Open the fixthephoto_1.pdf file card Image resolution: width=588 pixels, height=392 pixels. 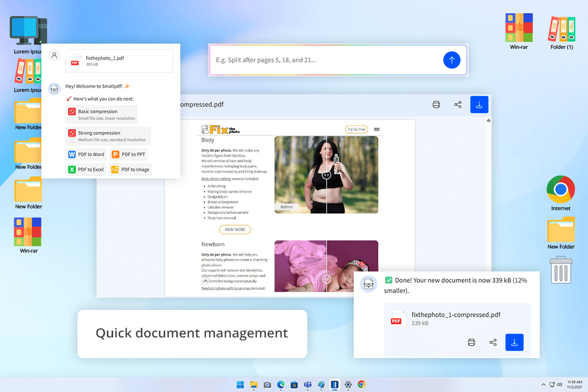(119, 61)
